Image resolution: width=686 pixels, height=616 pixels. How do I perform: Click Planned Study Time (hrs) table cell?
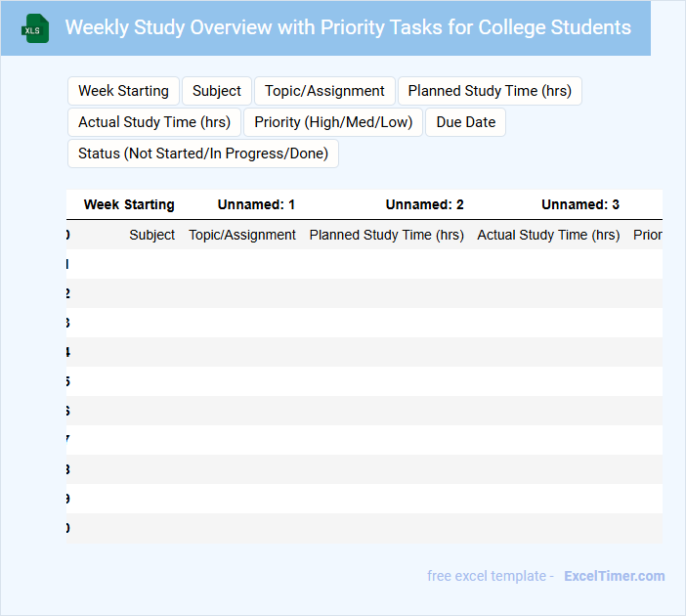pos(386,235)
